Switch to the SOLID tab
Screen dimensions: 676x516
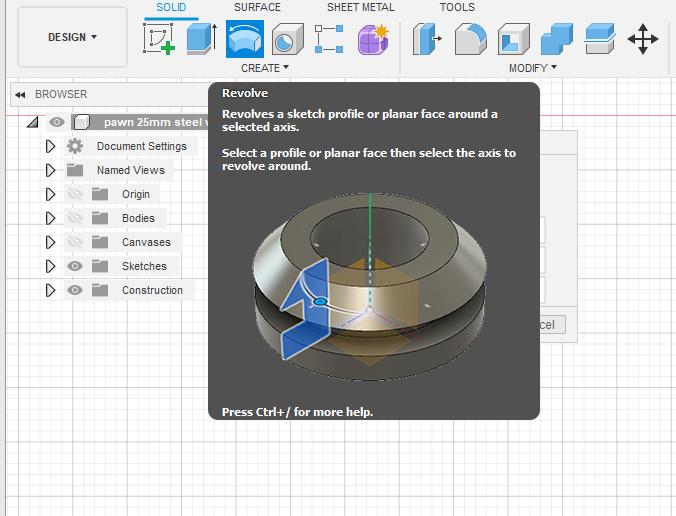tap(171, 7)
